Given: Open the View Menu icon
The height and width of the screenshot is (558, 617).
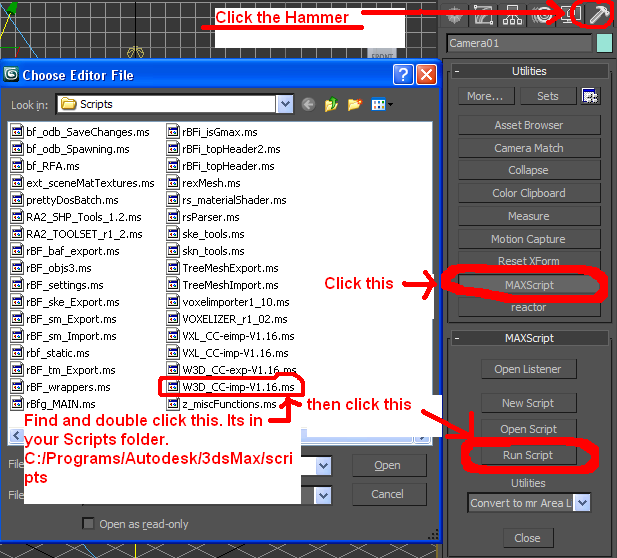Looking at the screenshot, I should click(381, 104).
